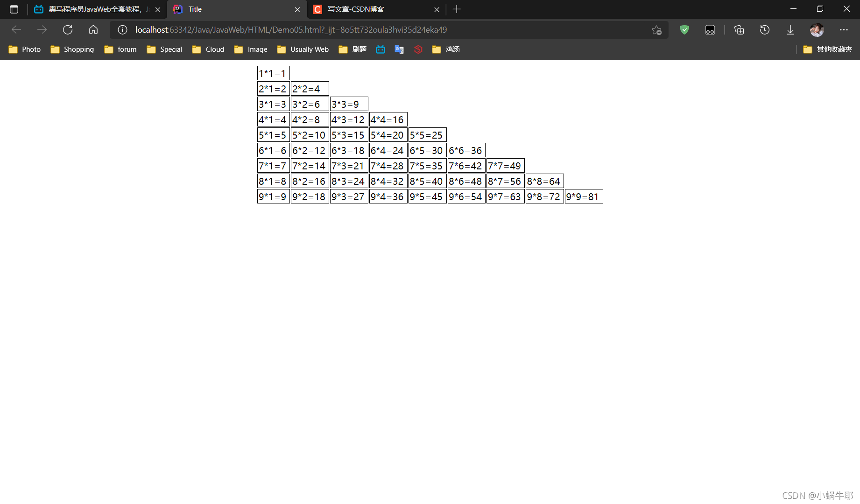This screenshot has width=860, height=504.
Task: Open the Downloads panel
Action: [x=790, y=30]
